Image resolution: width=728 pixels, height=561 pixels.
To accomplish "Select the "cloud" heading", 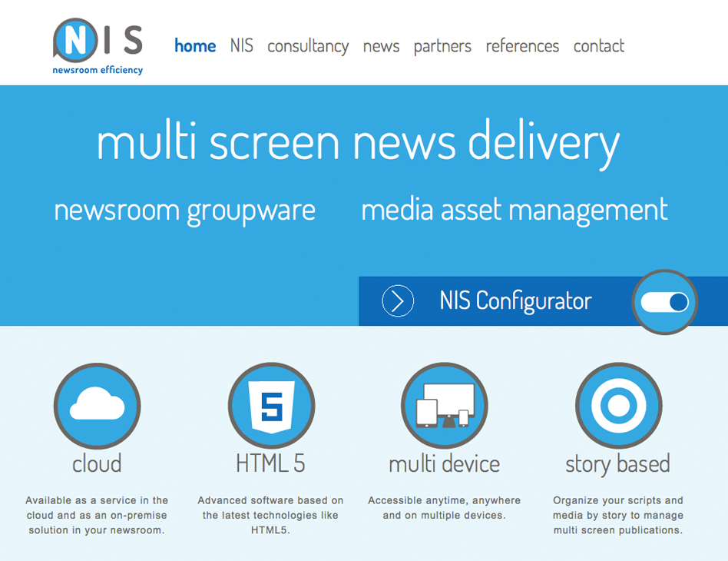I will (97, 464).
